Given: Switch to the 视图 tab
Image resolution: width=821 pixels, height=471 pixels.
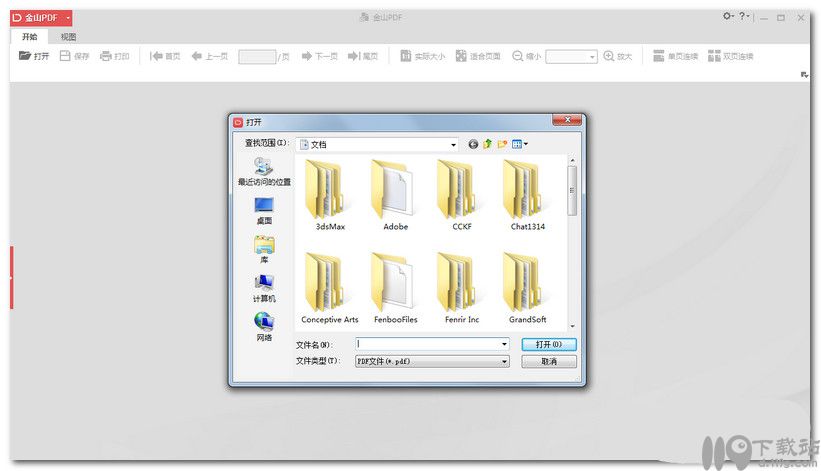Looking at the screenshot, I should tap(68, 37).
